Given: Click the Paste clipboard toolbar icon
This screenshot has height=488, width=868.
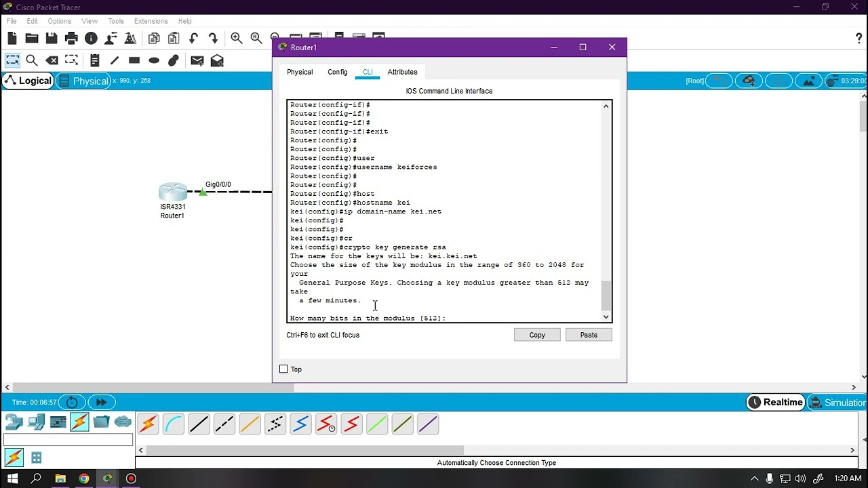Looking at the screenshot, I should coord(174,39).
